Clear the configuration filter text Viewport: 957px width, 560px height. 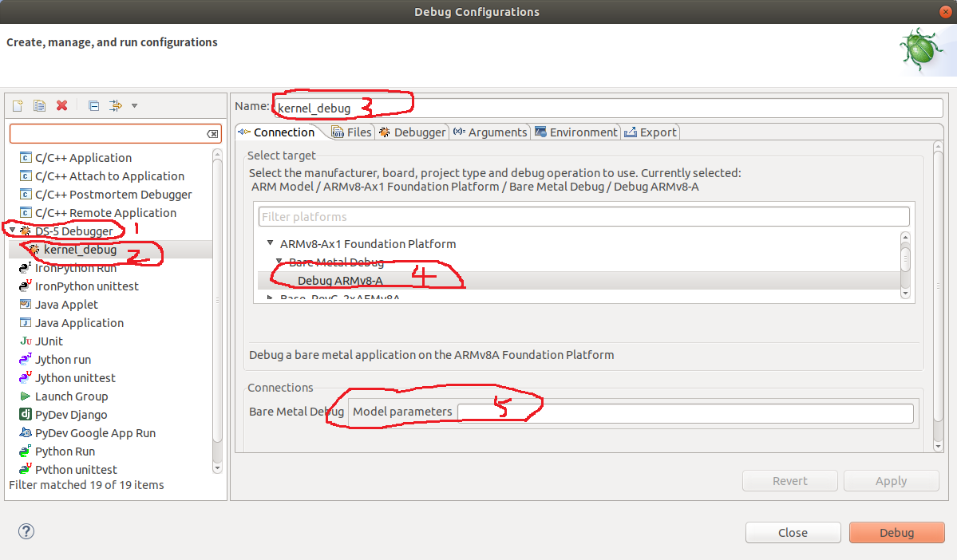pyautogui.click(x=212, y=134)
